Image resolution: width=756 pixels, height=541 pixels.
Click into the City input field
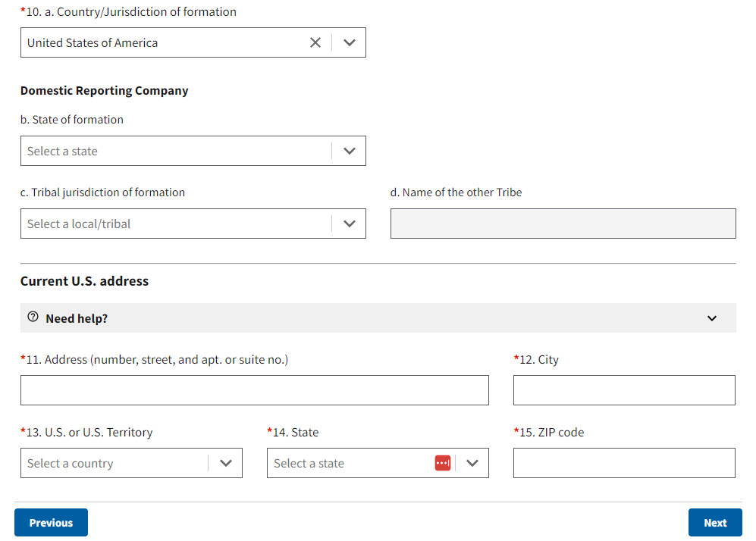click(623, 390)
